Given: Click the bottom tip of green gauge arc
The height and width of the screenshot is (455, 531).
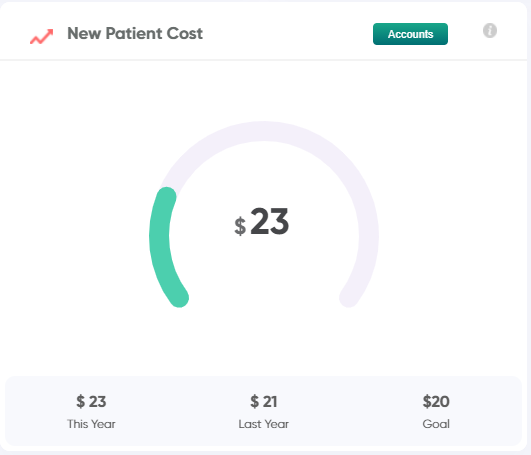Looking at the screenshot, I should pos(179,298).
